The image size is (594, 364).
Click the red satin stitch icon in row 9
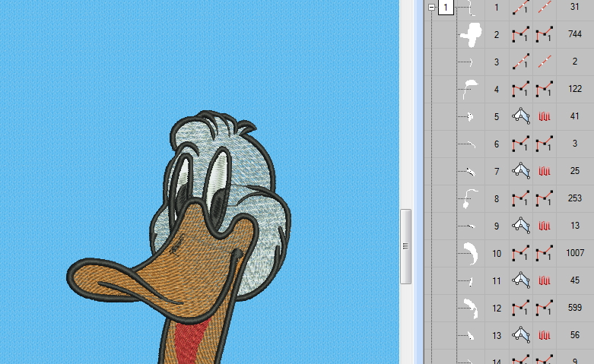tap(545, 226)
